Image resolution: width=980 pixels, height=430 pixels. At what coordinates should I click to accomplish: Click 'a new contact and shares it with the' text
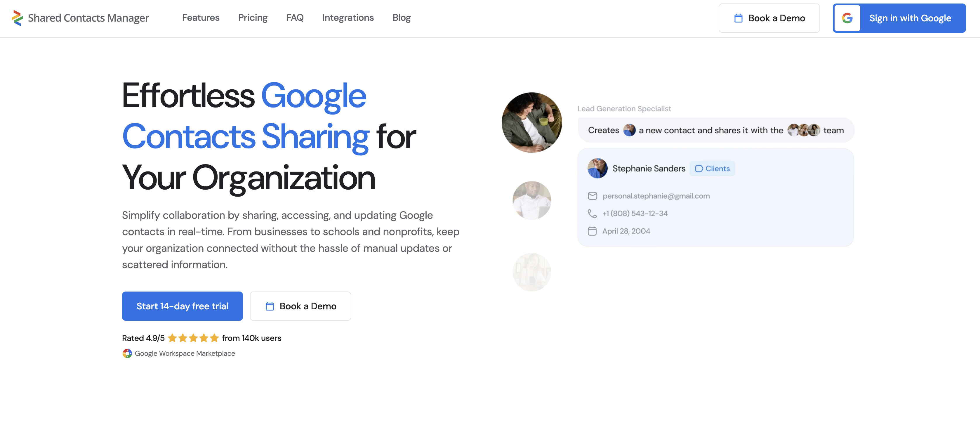(x=711, y=130)
